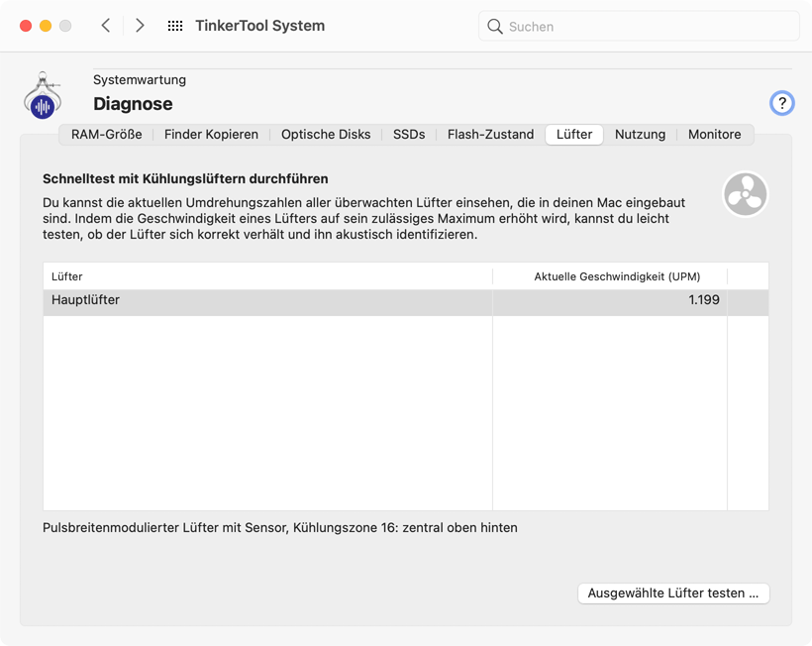
Task: Click Aktuelle Geschwindigkeit (UPM) column header
Action: [x=610, y=276]
